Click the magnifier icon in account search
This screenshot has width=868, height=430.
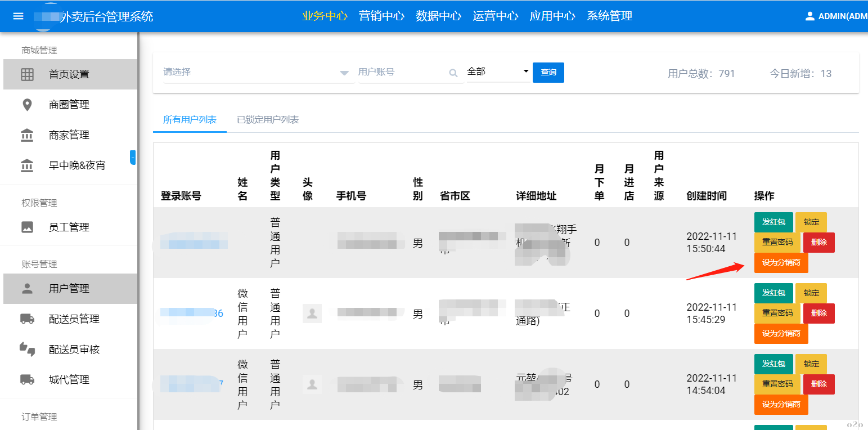pos(453,72)
